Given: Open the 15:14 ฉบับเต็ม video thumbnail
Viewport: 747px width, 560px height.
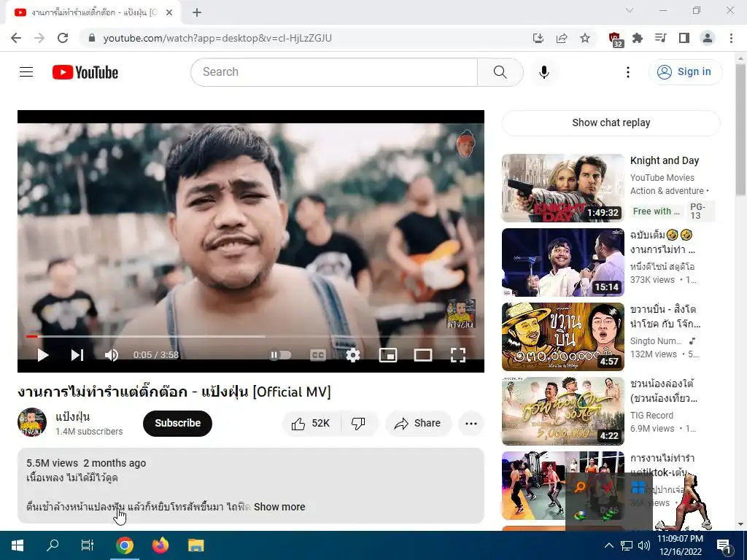Looking at the screenshot, I should point(562,262).
